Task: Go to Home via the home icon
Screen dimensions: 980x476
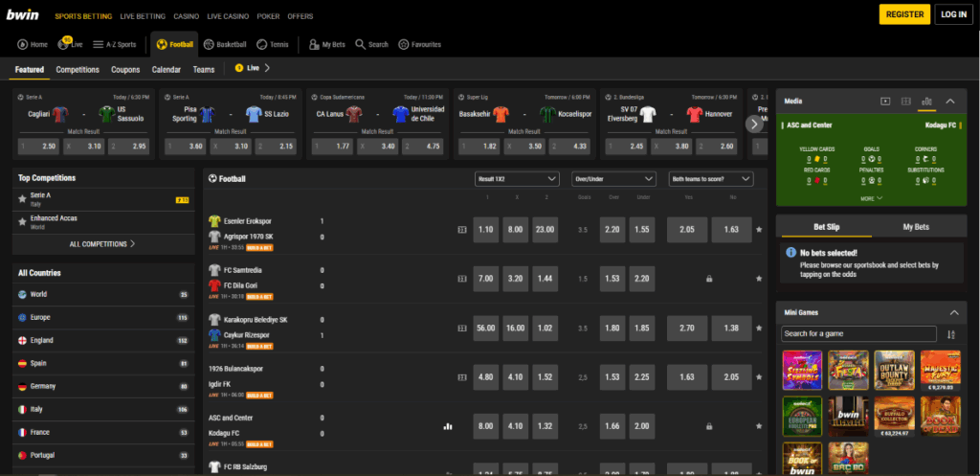Action: point(23,44)
